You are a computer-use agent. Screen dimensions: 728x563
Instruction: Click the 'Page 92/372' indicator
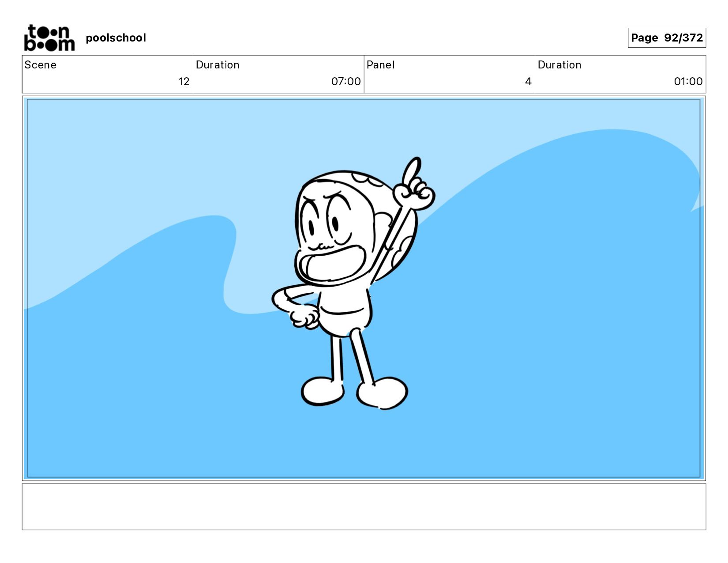point(667,38)
